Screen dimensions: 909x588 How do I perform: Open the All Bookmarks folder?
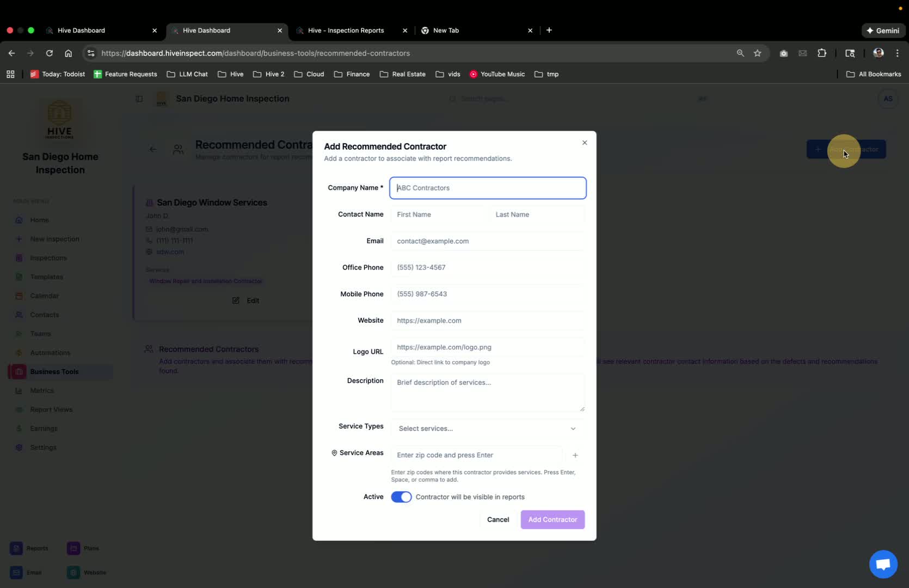(874, 74)
